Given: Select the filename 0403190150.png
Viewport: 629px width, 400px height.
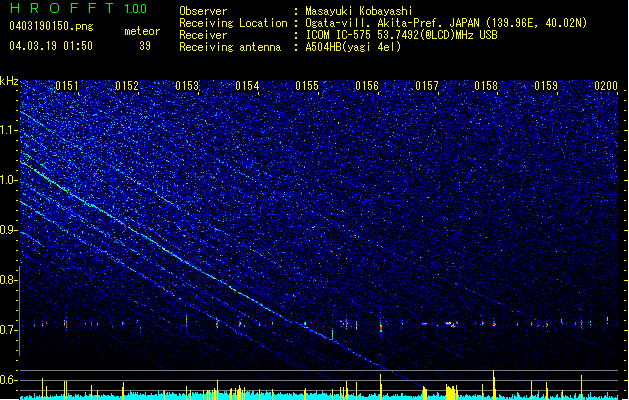Looking at the screenshot, I should coord(51,26).
